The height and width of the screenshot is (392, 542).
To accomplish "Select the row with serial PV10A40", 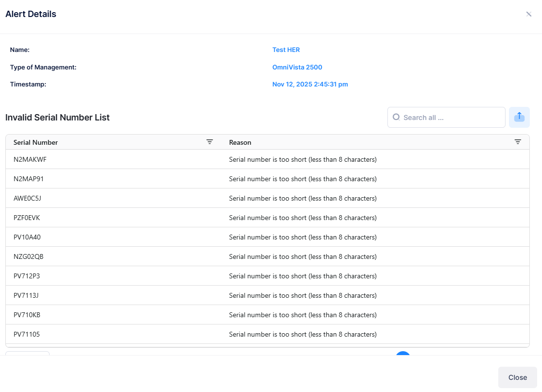I will [27, 237].
